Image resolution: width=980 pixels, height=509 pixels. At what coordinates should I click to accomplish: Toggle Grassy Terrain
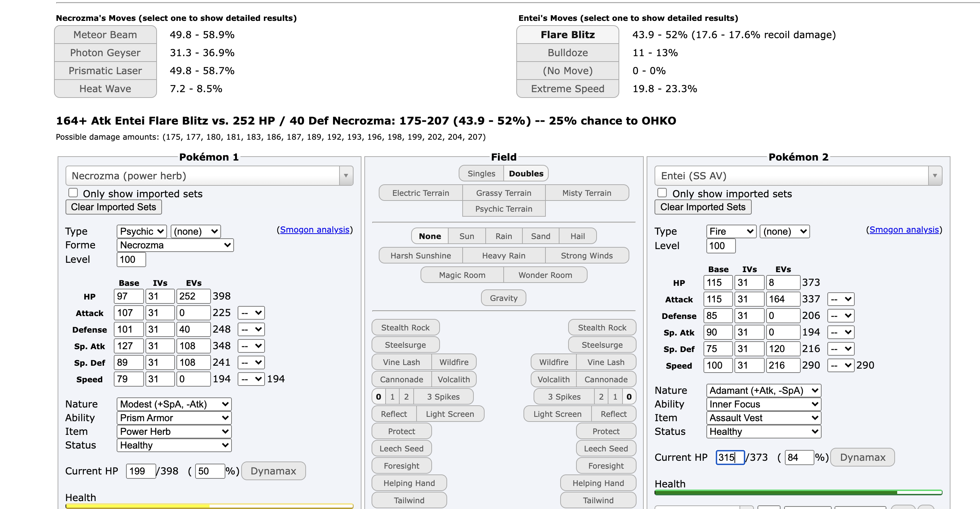(503, 193)
